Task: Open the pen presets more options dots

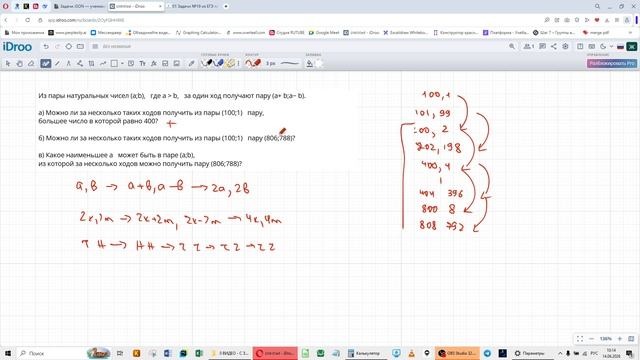Action: coord(238,63)
